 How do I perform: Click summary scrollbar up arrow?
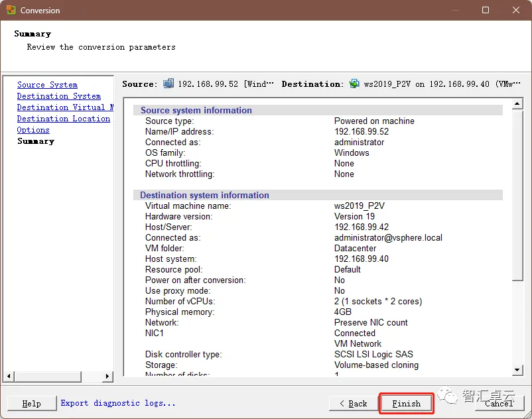(x=517, y=103)
